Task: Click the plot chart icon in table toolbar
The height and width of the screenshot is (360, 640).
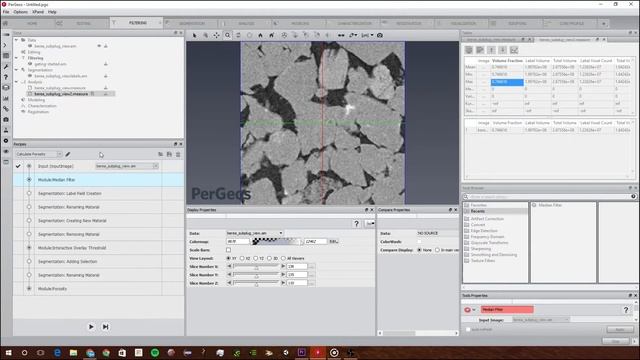Action: (514, 50)
